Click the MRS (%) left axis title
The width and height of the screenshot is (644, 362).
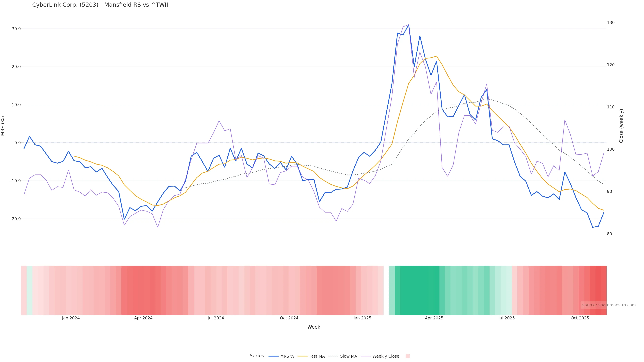pyautogui.click(x=3, y=126)
